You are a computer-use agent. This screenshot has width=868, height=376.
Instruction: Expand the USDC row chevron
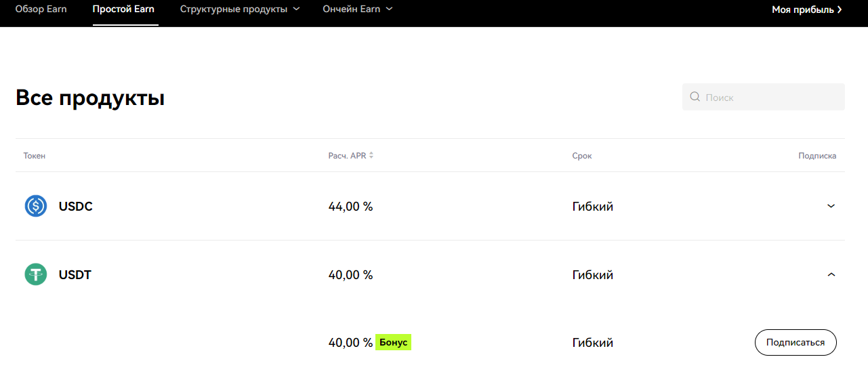[831, 206]
